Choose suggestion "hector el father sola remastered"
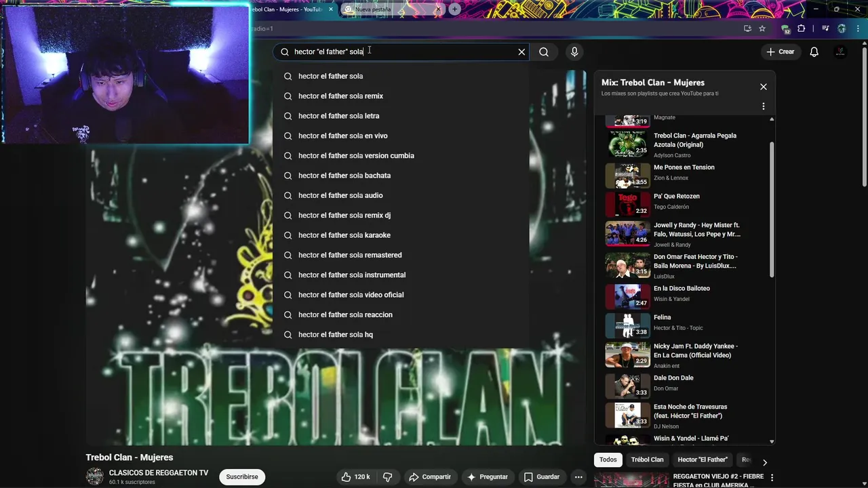The width and height of the screenshot is (868, 488). pyautogui.click(x=401, y=255)
